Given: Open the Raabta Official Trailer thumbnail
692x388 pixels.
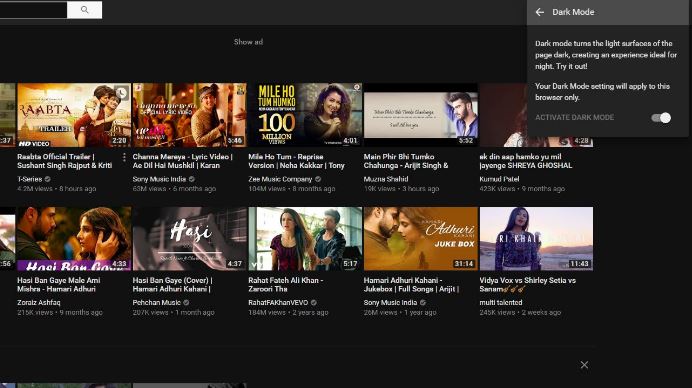Looking at the screenshot, I should (74, 115).
